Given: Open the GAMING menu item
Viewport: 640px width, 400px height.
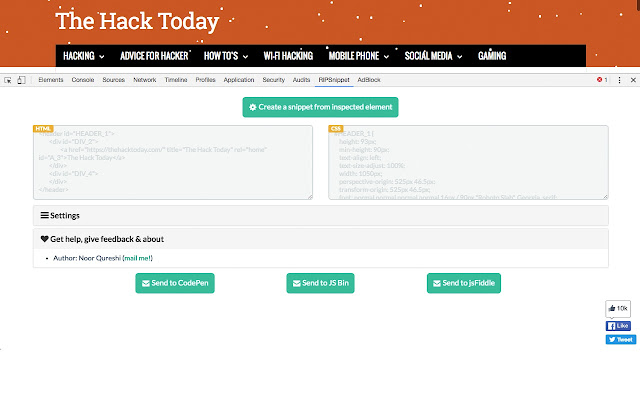Looking at the screenshot, I should click(x=492, y=56).
